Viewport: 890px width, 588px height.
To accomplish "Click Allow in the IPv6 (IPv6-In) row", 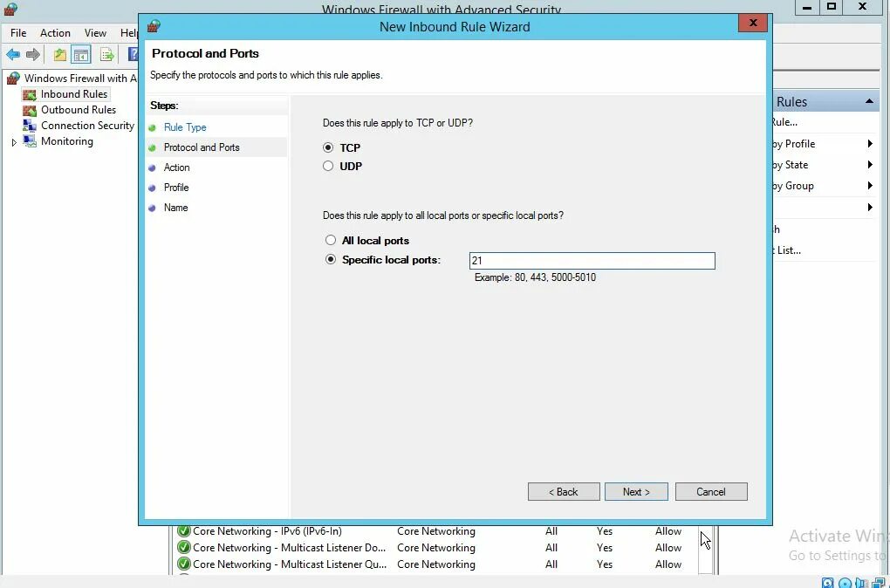I will point(668,531).
